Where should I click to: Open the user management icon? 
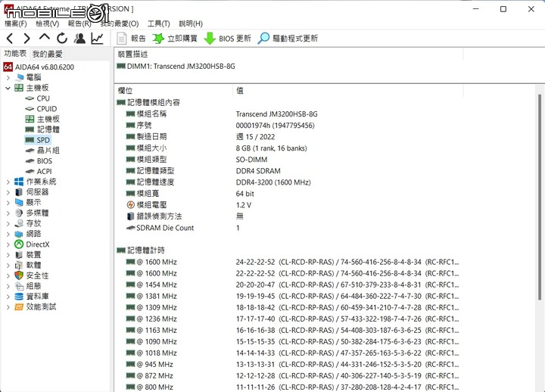79,39
